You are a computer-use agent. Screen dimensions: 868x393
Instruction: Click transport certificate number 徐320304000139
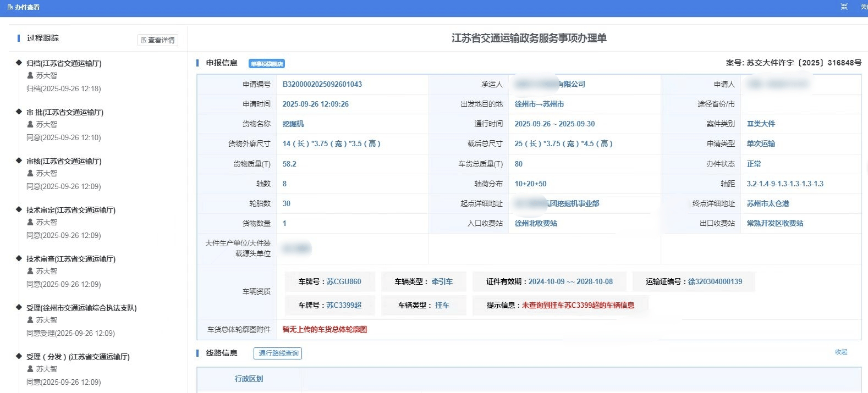(715, 281)
